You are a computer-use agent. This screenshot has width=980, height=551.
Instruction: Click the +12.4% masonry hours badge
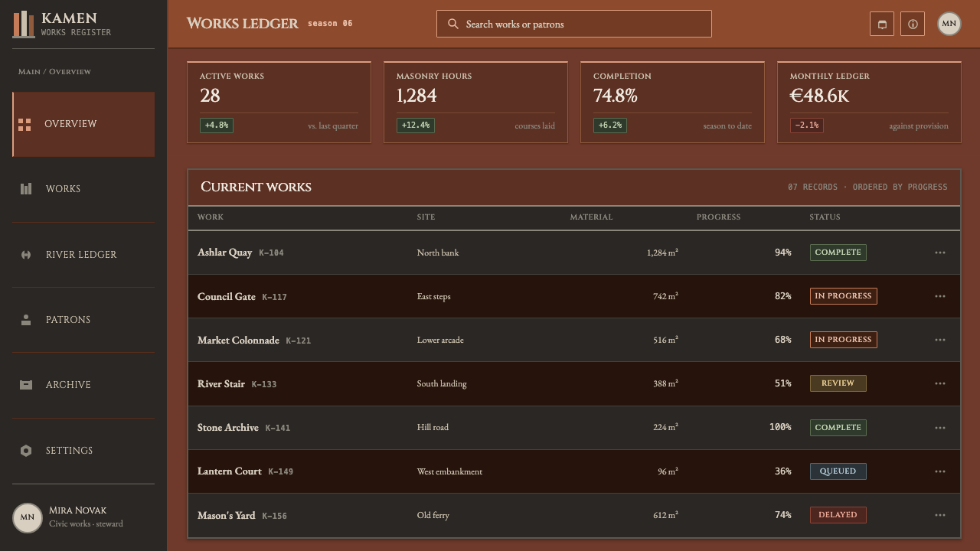tap(416, 126)
